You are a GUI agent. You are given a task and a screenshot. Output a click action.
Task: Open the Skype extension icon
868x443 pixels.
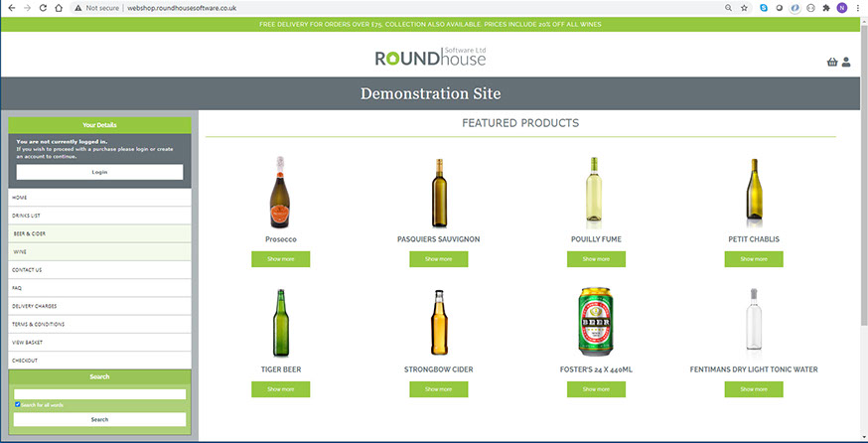pos(764,8)
